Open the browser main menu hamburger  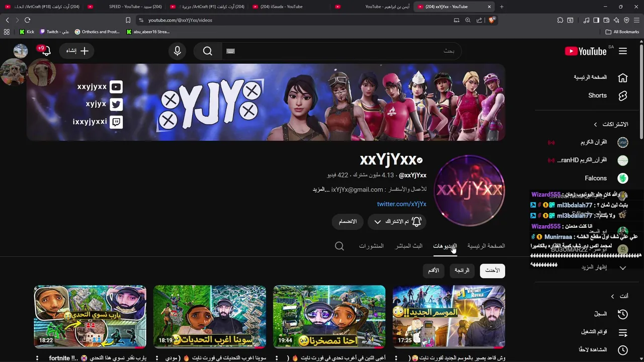[637, 20]
